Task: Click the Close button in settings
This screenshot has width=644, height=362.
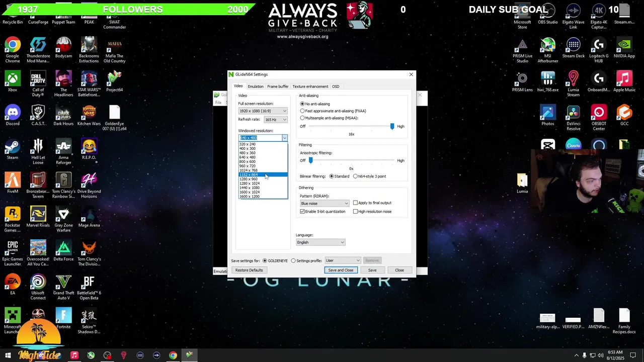Action: tap(399, 270)
